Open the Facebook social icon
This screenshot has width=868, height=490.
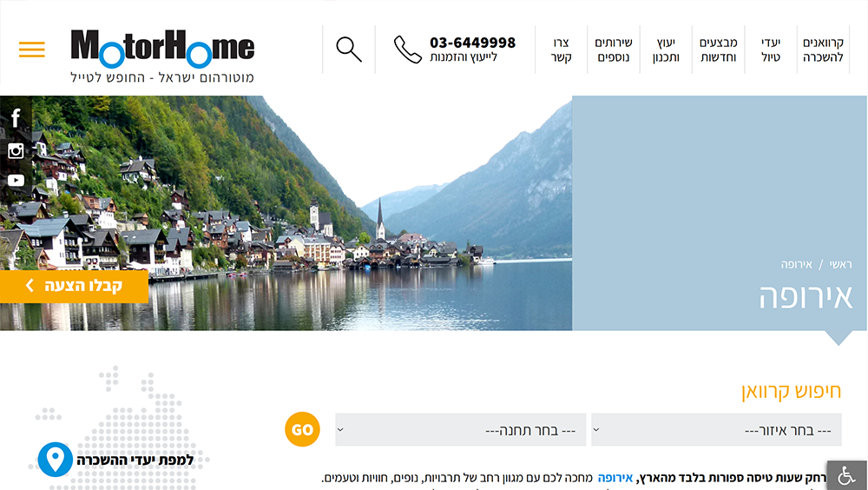pyautogui.click(x=16, y=118)
